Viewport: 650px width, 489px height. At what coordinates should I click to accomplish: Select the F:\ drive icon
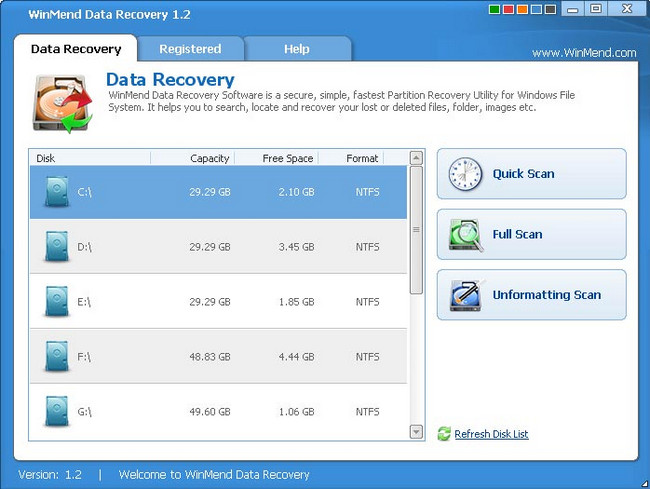click(x=57, y=356)
